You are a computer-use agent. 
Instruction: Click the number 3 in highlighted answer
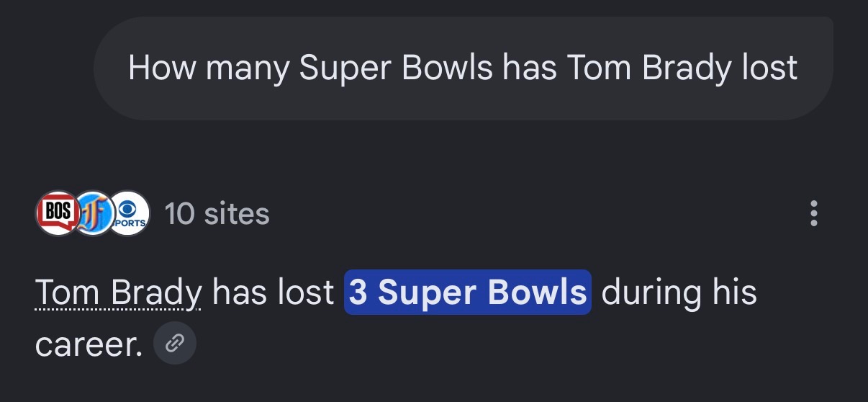(358, 292)
